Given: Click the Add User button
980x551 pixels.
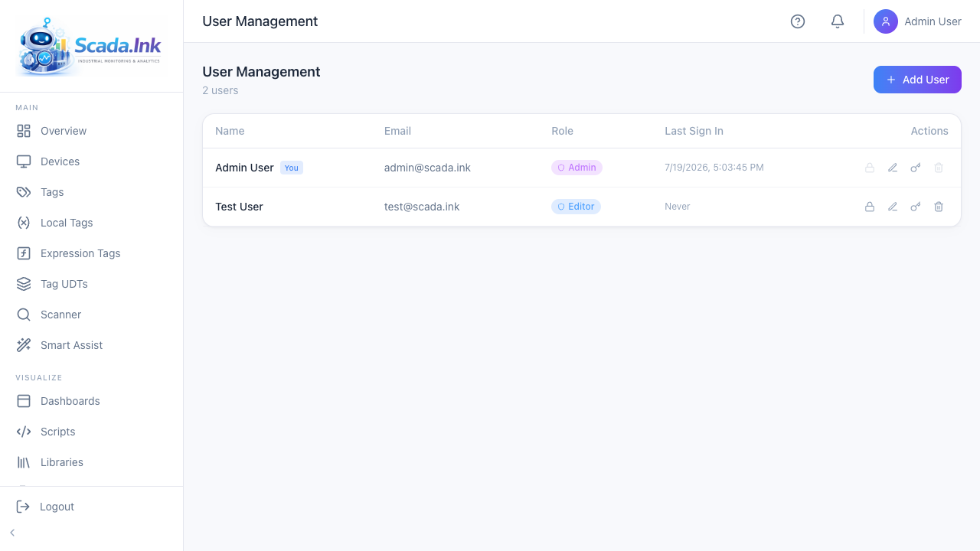Looking at the screenshot, I should tap(917, 80).
